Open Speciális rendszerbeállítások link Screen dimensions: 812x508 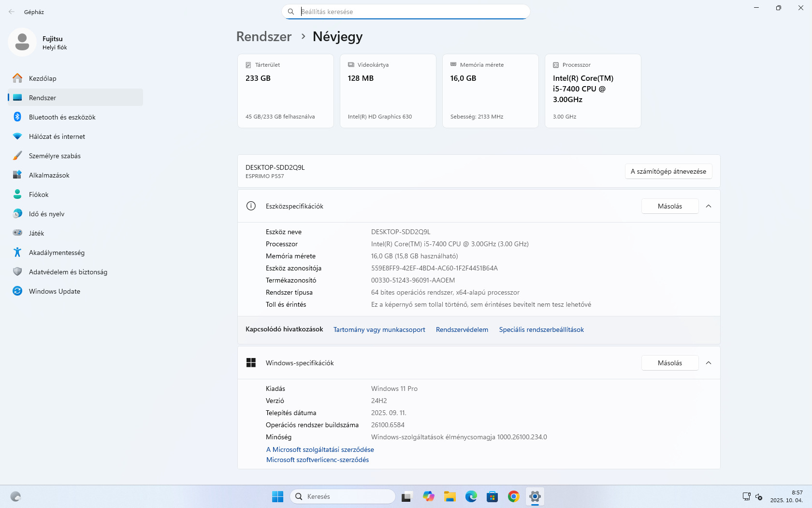pos(541,330)
